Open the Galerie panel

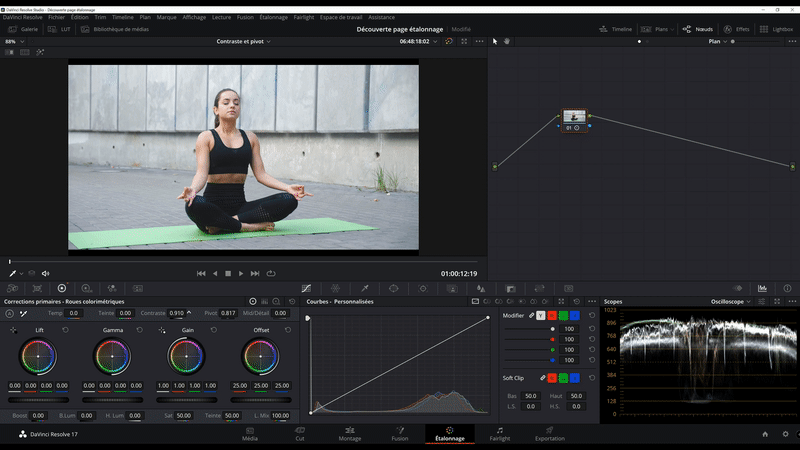point(24,29)
